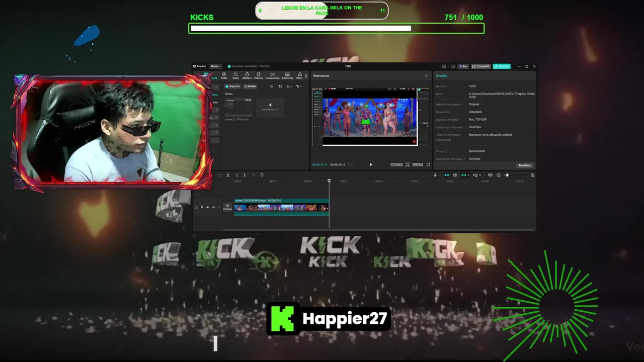Click the Compartir button
The width and height of the screenshot is (644, 362).
pos(481,66)
